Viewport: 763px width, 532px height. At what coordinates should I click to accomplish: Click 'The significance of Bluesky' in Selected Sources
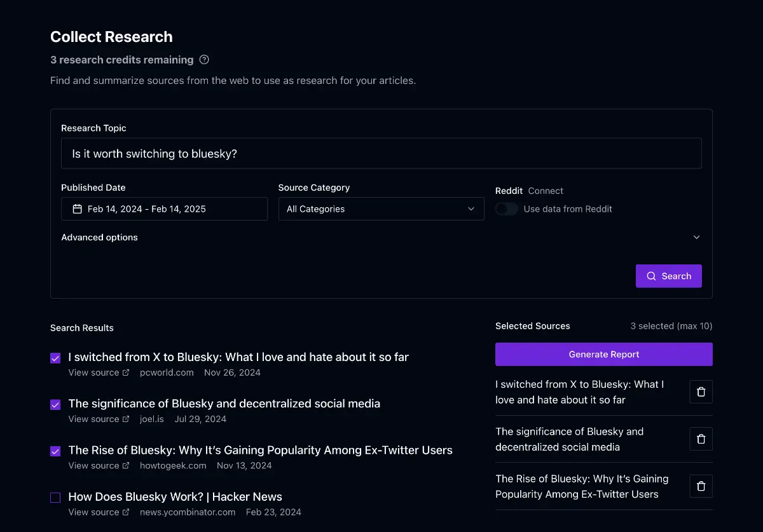pyautogui.click(x=569, y=439)
